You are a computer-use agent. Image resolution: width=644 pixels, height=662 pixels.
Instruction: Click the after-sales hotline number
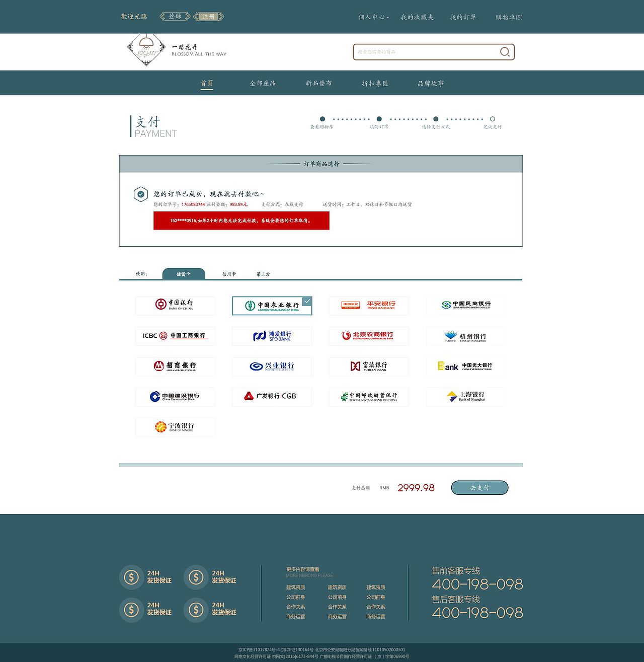477,613
